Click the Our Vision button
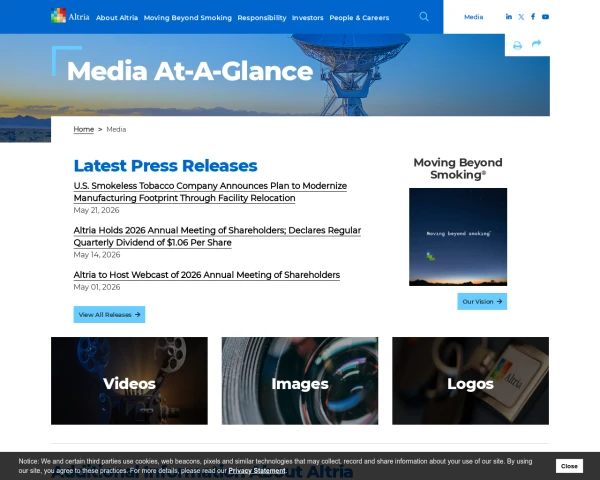 482,301
